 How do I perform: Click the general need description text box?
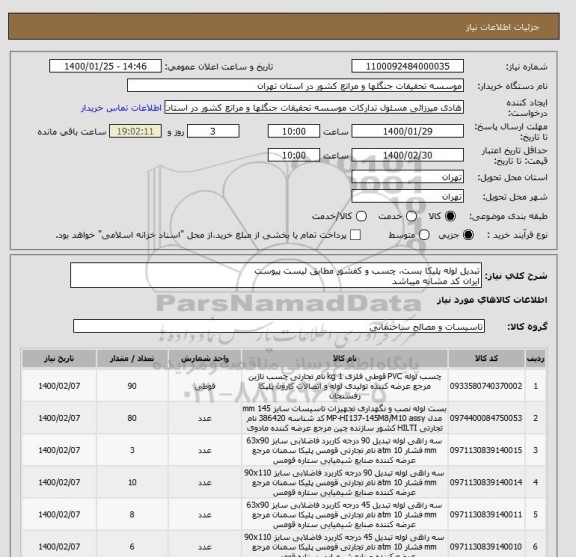(276, 275)
